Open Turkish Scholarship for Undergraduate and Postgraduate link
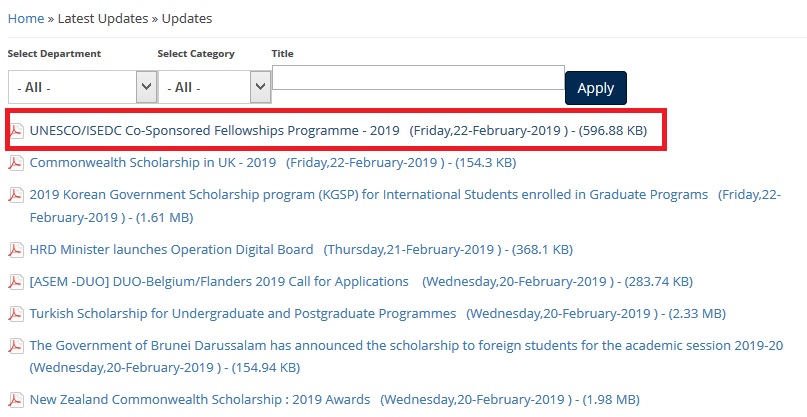Viewport: 807px width, 417px height. [x=243, y=313]
